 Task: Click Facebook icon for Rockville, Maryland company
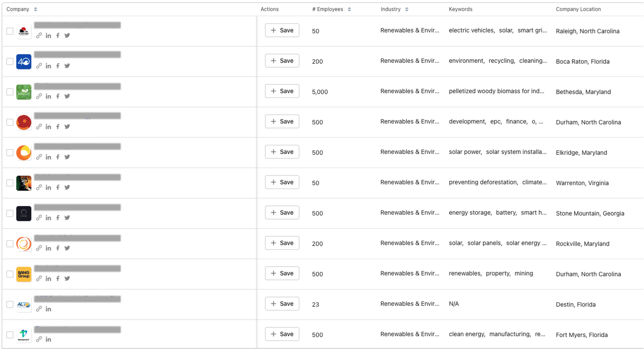pos(58,248)
